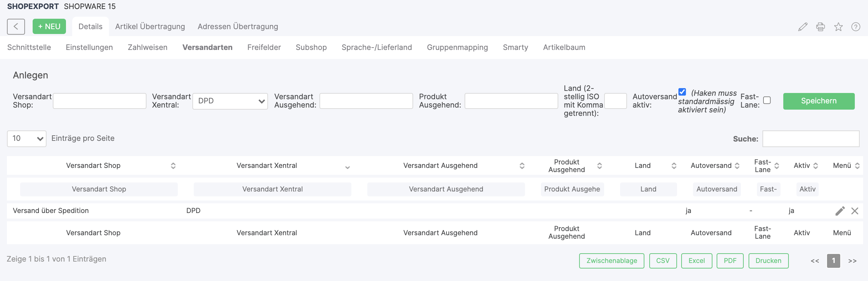Open the help question mark icon
The width and height of the screenshot is (868, 281).
(x=856, y=27)
